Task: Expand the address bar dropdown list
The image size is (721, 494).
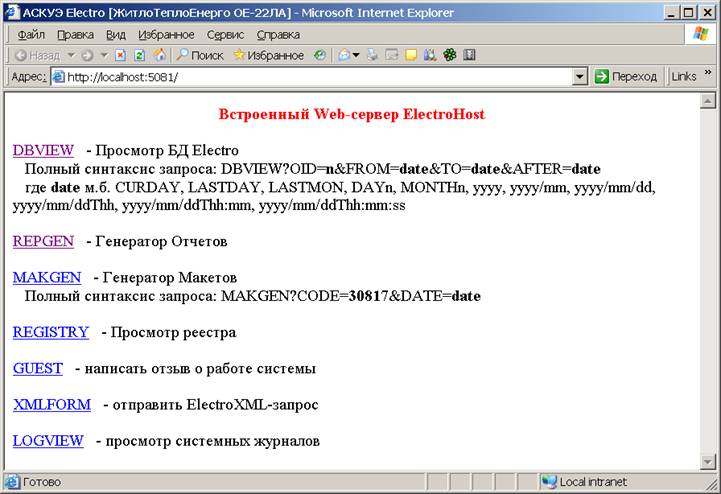Action: 580,77
